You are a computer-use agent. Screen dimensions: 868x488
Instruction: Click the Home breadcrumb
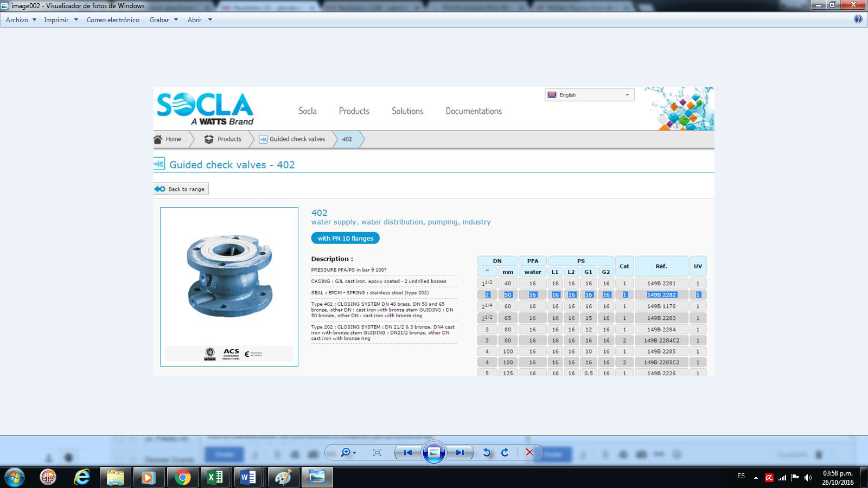(x=168, y=139)
